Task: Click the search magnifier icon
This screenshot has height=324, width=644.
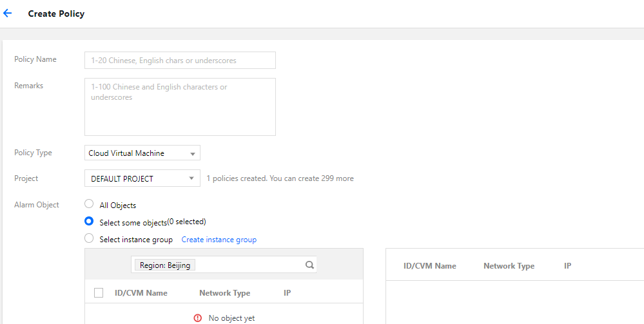Action: pos(309,265)
